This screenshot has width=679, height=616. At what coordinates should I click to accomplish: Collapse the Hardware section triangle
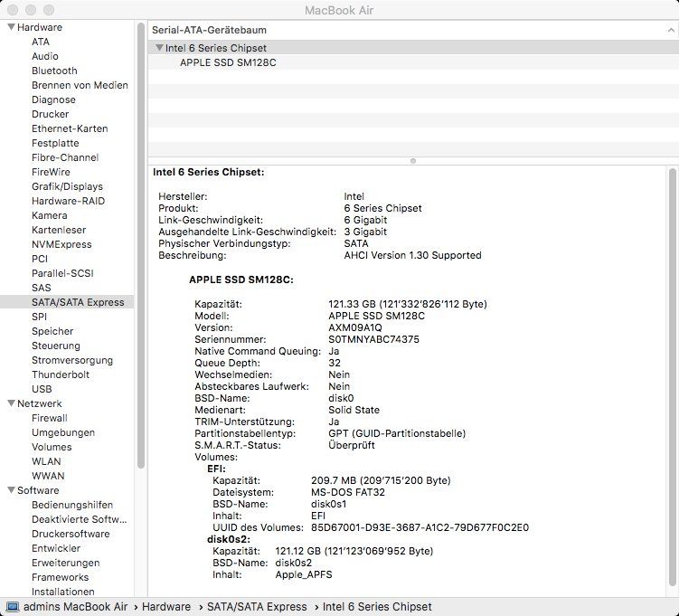click(x=11, y=27)
